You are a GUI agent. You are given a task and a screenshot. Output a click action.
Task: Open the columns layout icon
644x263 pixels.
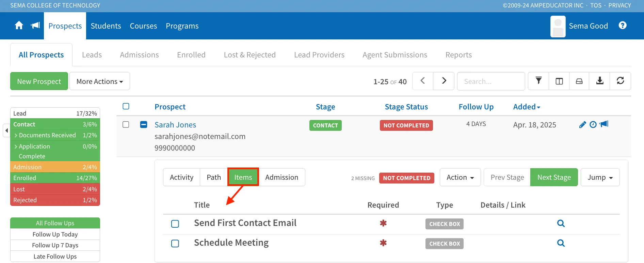tap(559, 81)
